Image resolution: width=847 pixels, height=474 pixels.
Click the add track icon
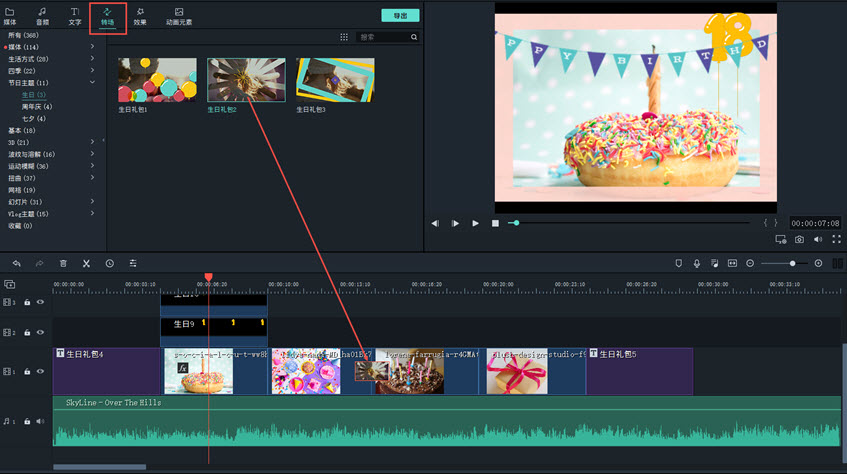9,284
